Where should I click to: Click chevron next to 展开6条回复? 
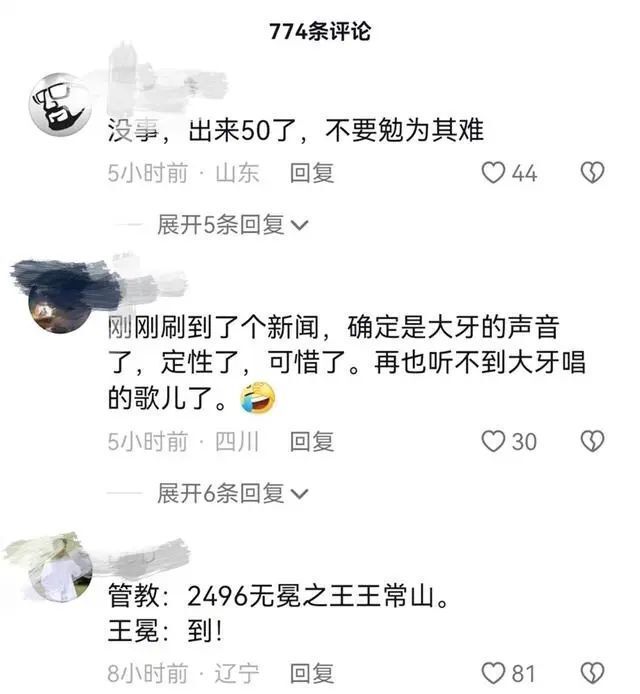299,494
